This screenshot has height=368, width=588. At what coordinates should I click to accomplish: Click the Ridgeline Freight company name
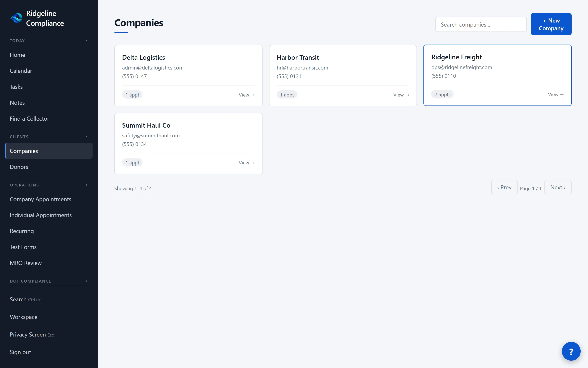(456, 57)
